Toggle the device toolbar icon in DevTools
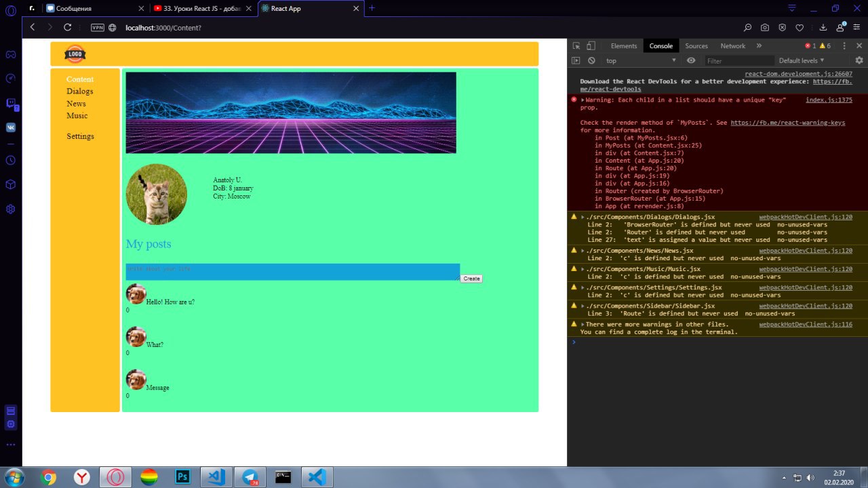 pos(591,46)
